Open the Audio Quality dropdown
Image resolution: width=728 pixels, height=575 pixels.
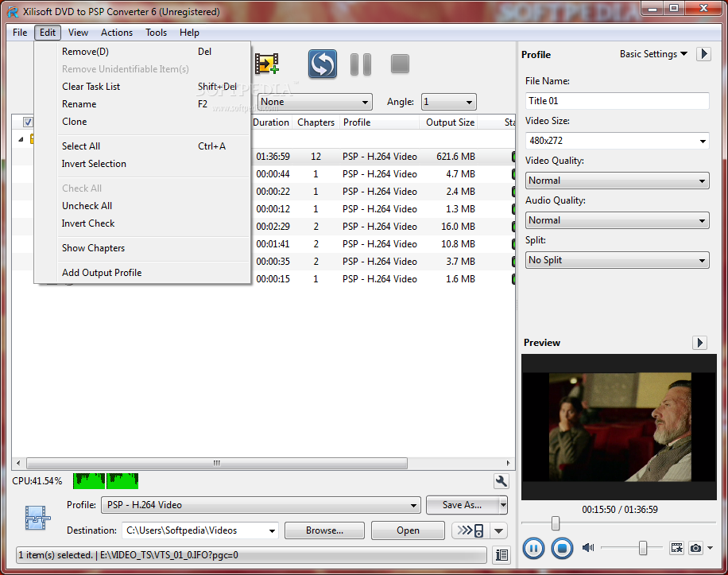click(x=617, y=220)
